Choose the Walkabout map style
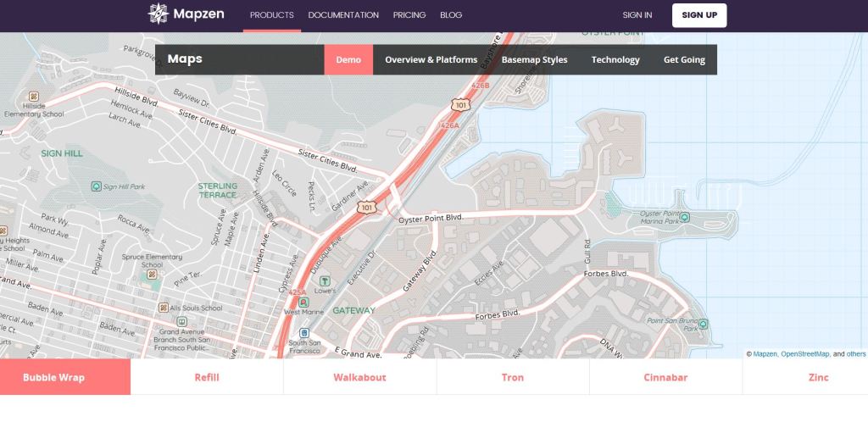The image size is (868, 422). click(x=359, y=377)
